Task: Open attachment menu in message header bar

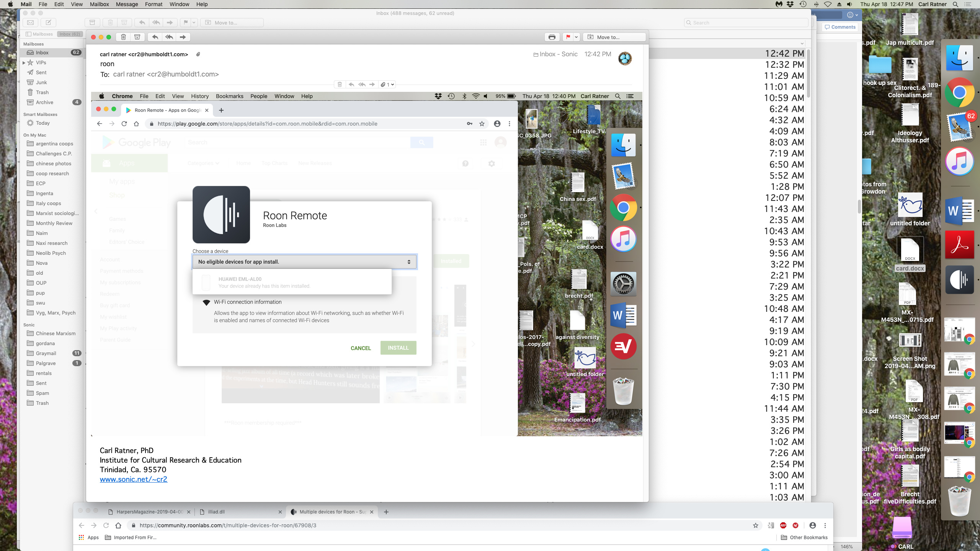Action: coord(387,85)
